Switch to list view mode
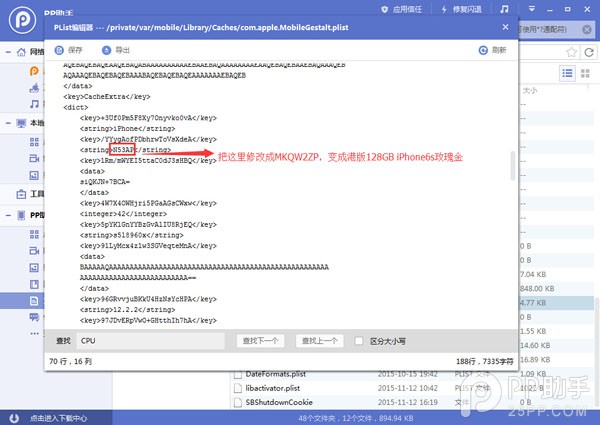The image size is (600, 425). [567, 73]
